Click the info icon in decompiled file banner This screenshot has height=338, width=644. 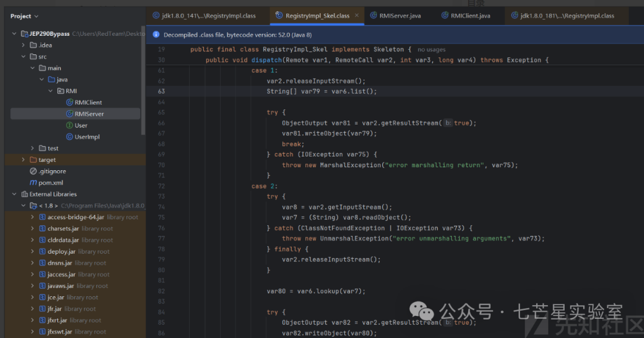tap(156, 35)
